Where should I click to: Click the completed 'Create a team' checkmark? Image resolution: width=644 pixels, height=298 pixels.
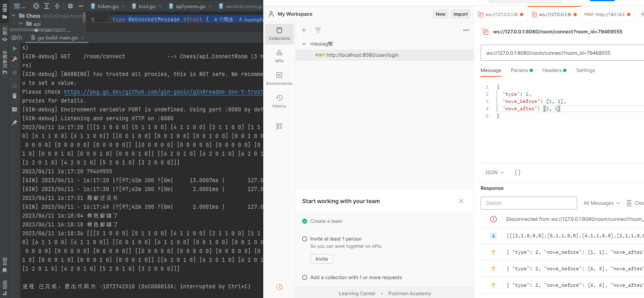(305, 221)
